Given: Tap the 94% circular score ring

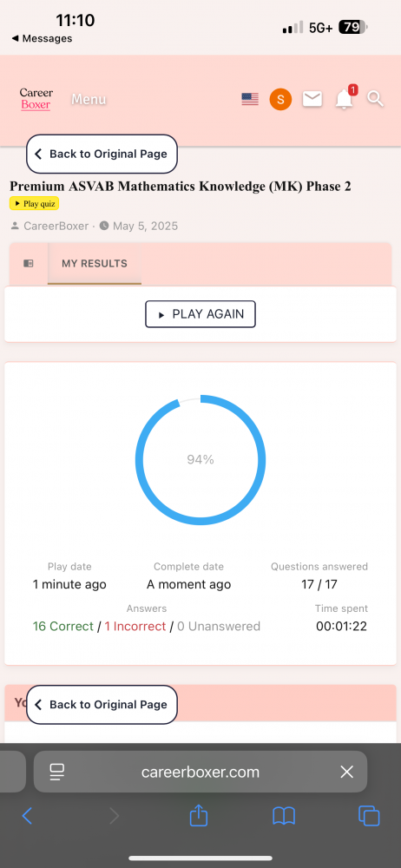Looking at the screenshot, I should pyautogui.click(x=200, y=459).
